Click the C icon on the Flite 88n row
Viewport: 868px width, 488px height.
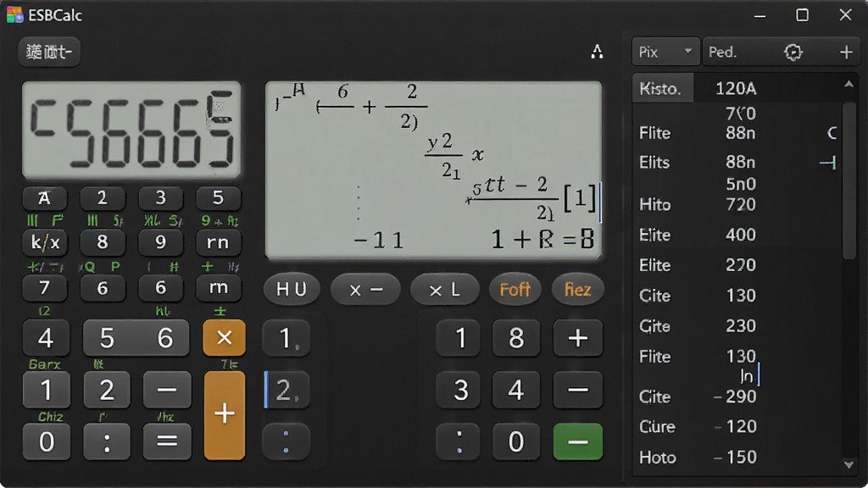[x=832, y=133]
